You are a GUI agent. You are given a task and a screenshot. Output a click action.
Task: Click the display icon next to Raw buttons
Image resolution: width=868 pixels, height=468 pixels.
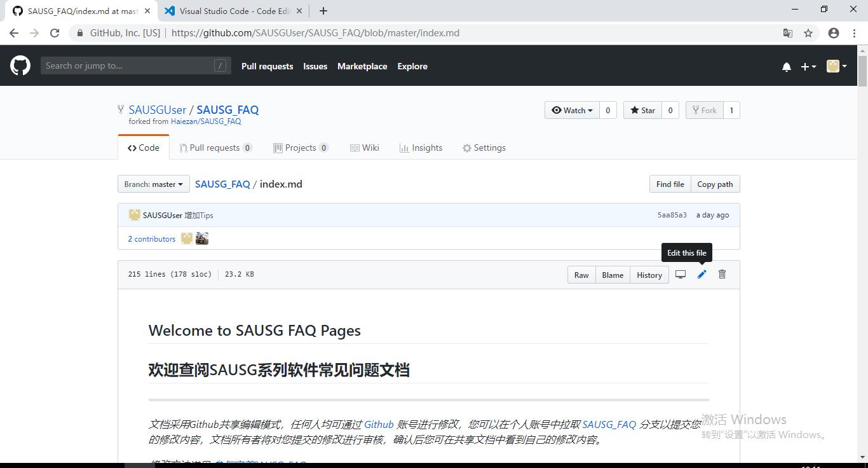[x=681, y=274]
